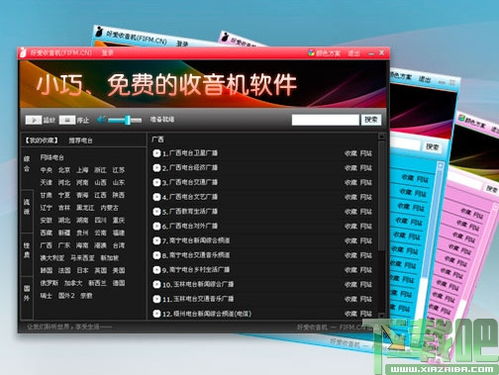Click the 停止 stop button
This screenshot has height=375, width=499.
tap(67, 120)
